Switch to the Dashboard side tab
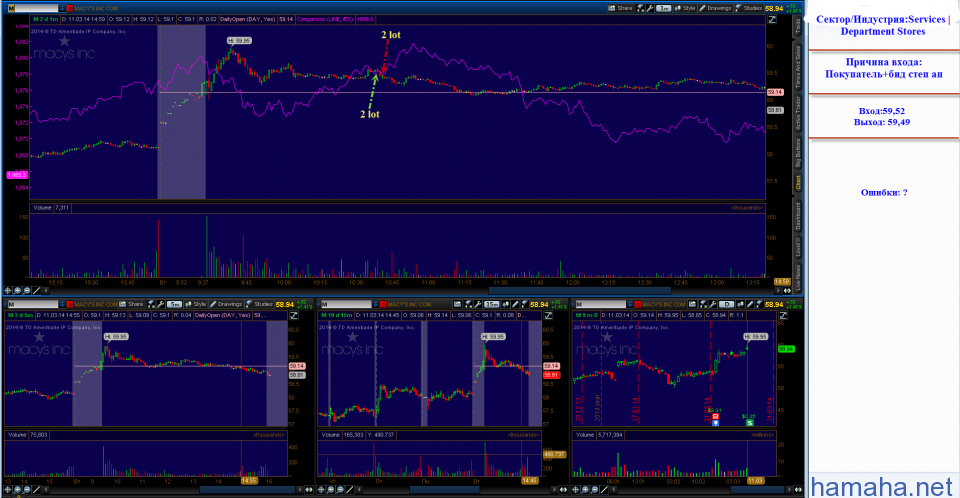 [x=798, y=216]
